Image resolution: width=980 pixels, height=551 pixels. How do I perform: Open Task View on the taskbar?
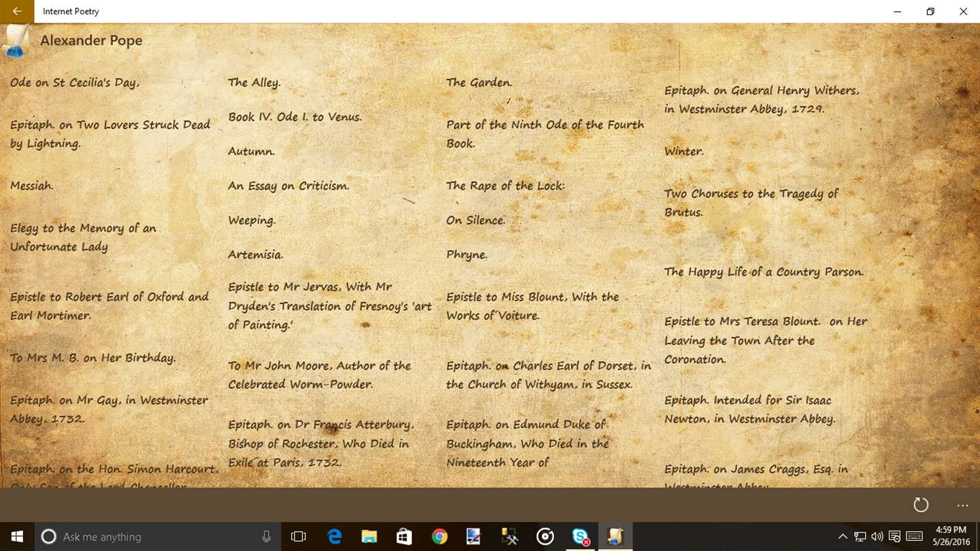point(298,537)
